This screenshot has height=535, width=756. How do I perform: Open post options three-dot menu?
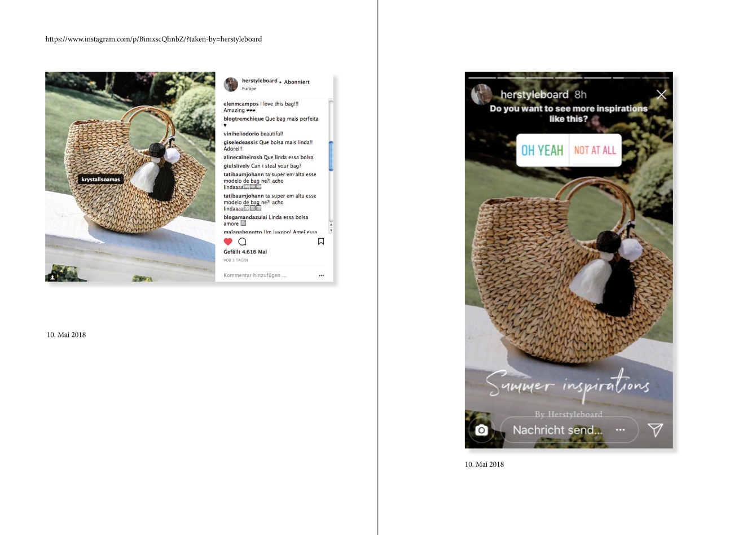point(322,275)
